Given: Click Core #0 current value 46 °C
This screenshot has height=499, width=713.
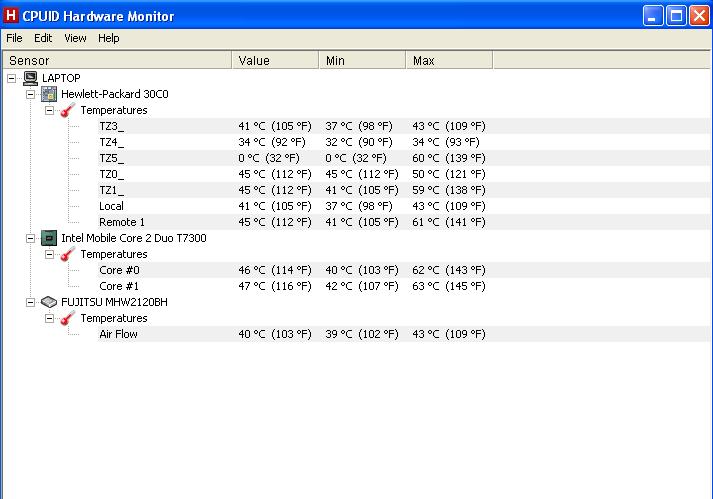Looking at the screenshot, I should pyautogui.click(x=275, y=270).
